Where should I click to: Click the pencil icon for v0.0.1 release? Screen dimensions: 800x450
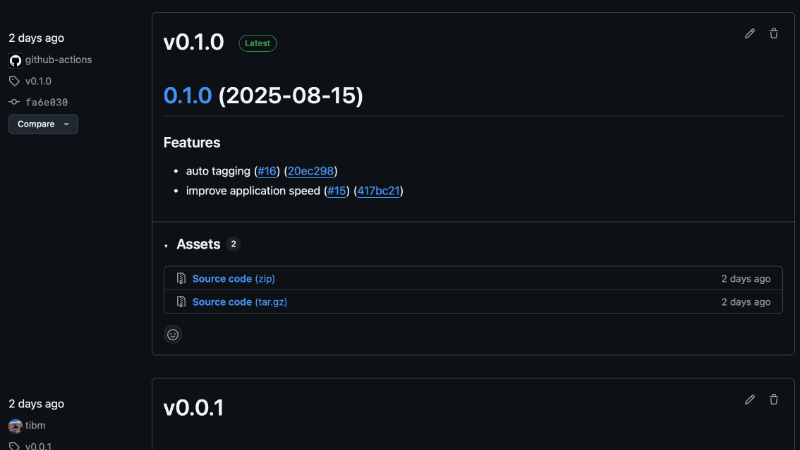(x=750, y=400)
